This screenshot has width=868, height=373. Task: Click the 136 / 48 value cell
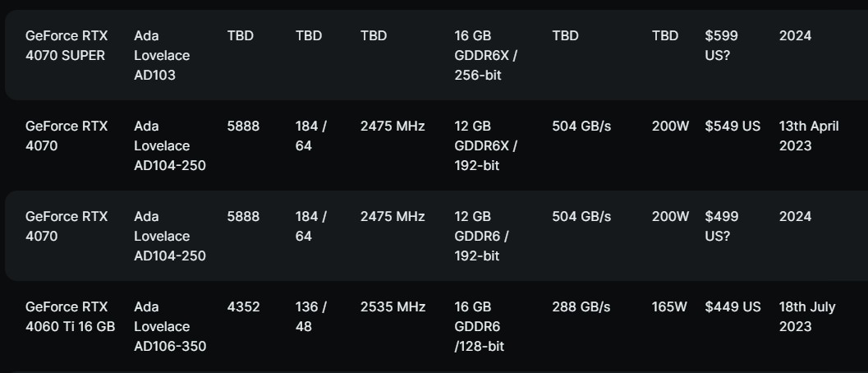tap(310, 316)
